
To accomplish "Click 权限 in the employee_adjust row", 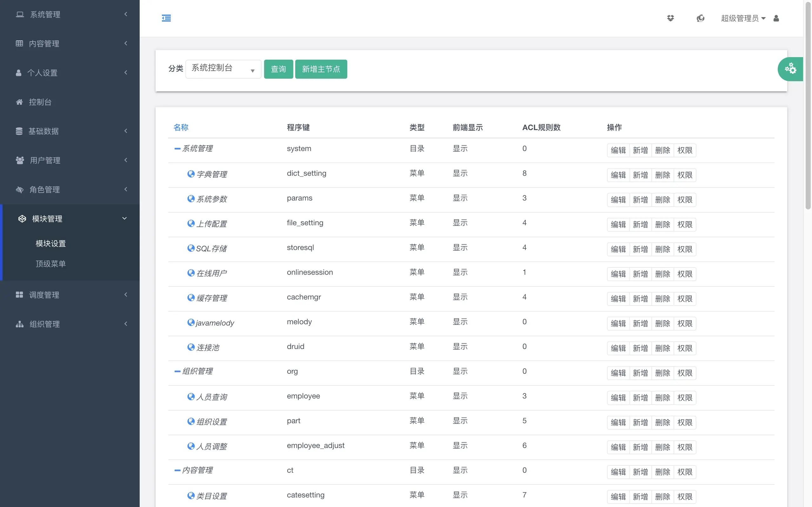I will click(685, 447).
